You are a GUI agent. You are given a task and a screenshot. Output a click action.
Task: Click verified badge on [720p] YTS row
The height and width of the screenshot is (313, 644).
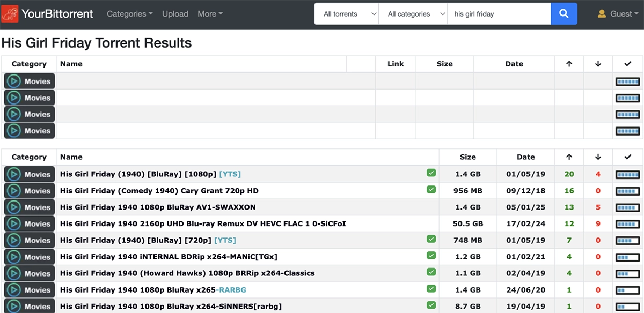pos(431,239)
